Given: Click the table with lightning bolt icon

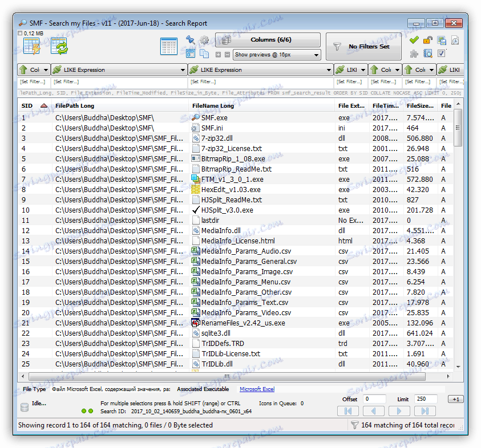Looking at the screenshot, I should point(32,47).
